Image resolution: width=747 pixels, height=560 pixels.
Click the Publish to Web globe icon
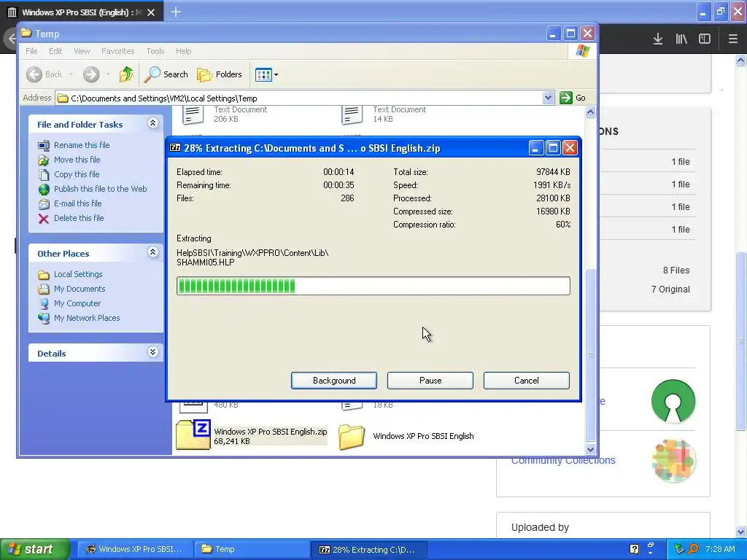44,190
